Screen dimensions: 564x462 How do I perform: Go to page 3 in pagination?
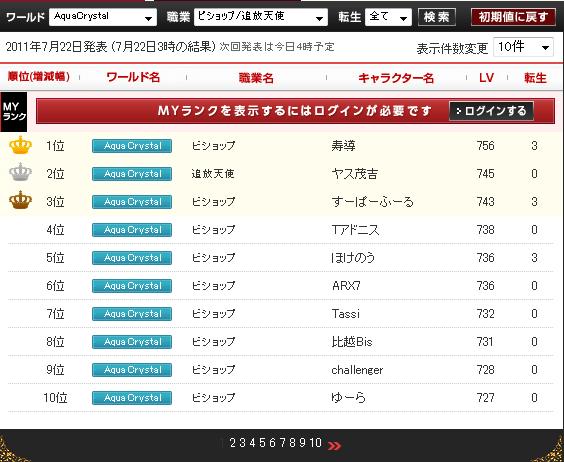(243, 443)
